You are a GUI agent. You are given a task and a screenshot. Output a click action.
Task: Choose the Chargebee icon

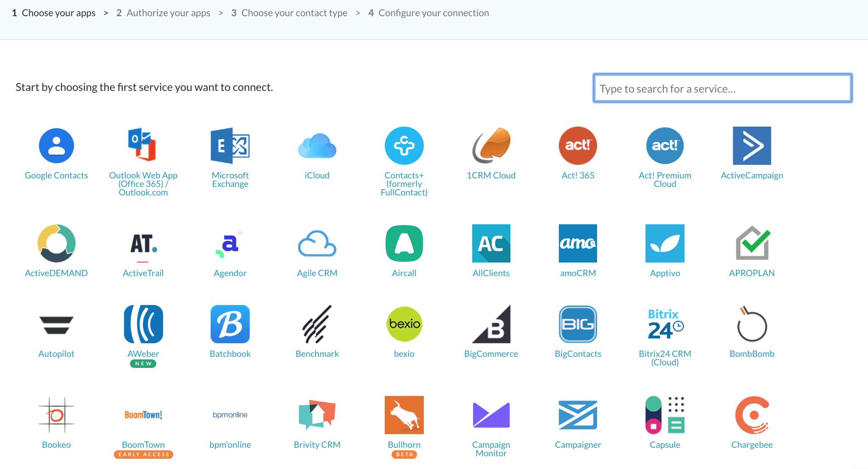coord(752,415)
